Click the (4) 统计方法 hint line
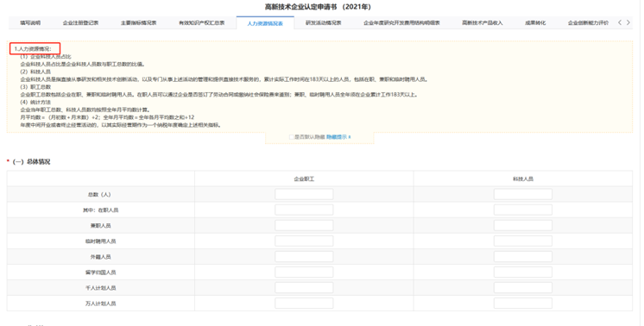Viewport: 644px width, 326px height. 35,102
